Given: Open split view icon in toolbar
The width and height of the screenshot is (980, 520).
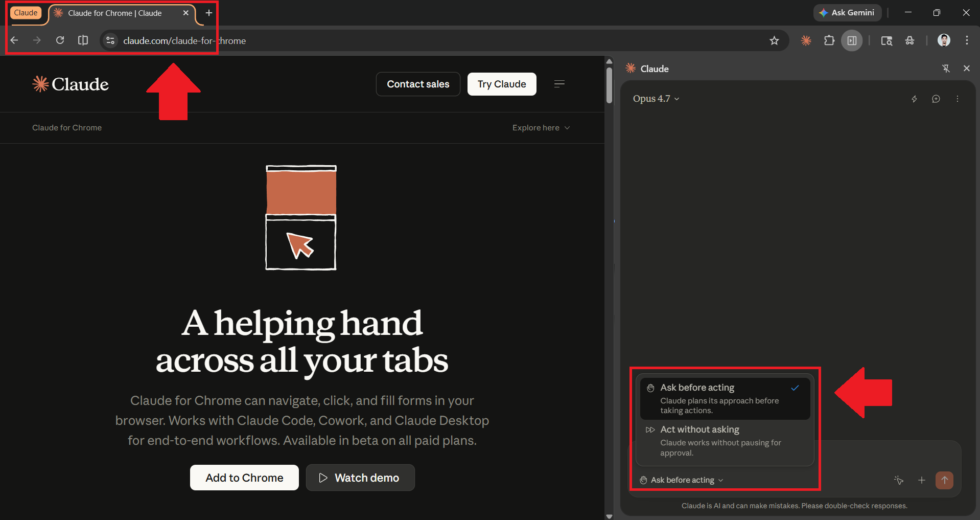Looking at the screenshot, I should click(83, 40).
